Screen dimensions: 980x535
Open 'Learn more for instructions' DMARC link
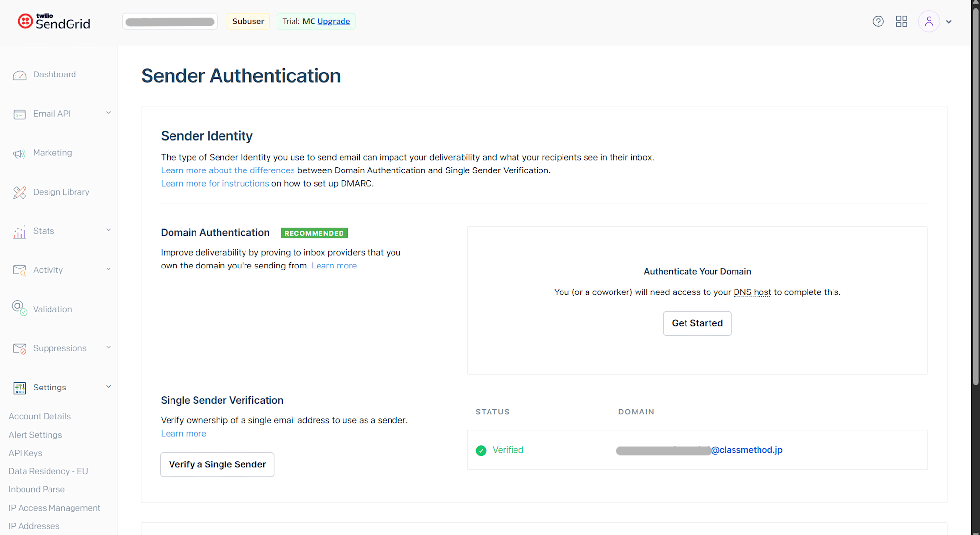(x=215, y=184)
